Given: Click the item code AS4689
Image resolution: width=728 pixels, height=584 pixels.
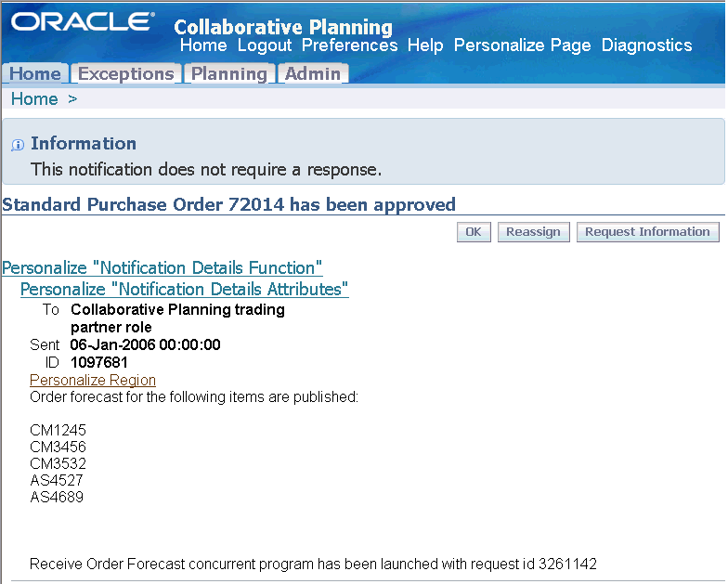Looking at the screenshot, I should click(x=57, y=498).
